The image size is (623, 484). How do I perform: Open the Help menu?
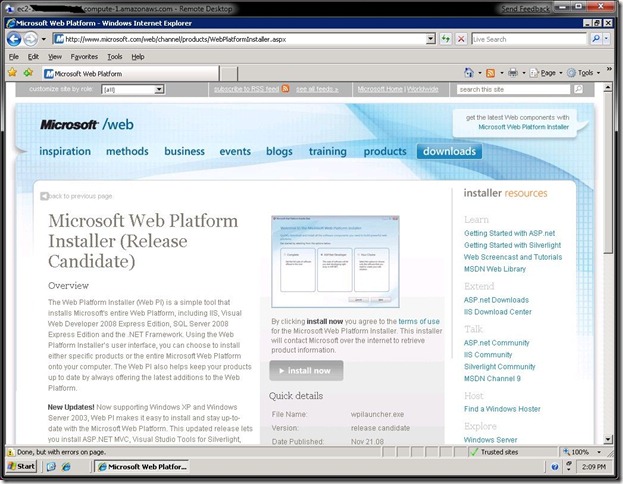point(137,56)
